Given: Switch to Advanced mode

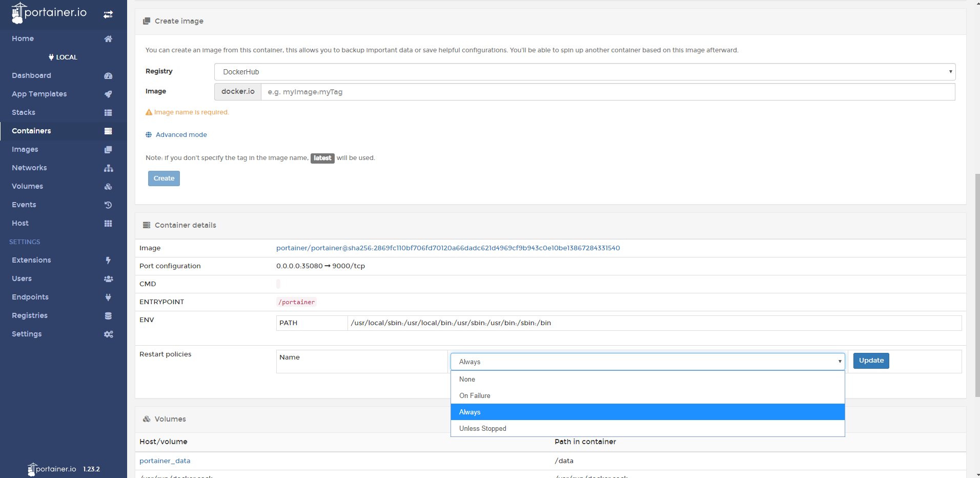Looking at the screenshot, I should [181, 135].
